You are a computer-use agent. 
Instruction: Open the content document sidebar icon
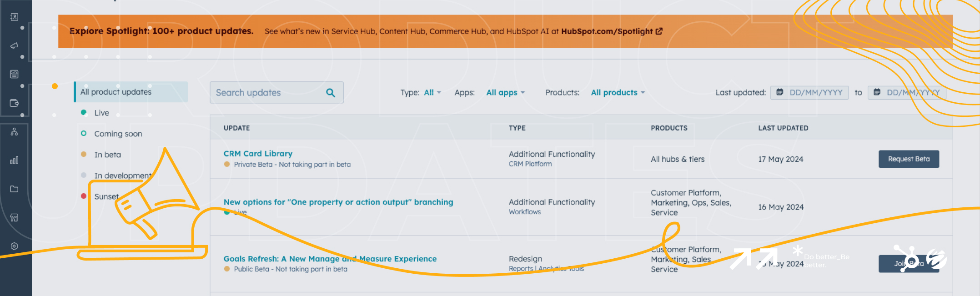point(14,74)
